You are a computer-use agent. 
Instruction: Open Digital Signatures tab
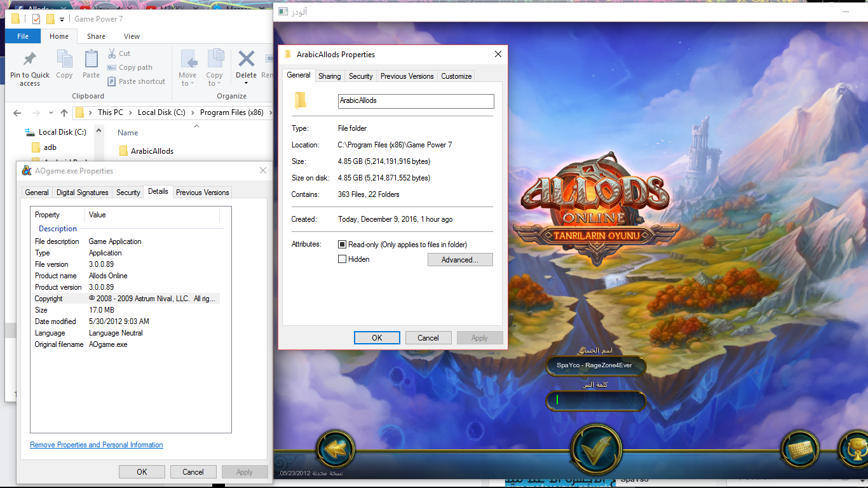[83, 193]
